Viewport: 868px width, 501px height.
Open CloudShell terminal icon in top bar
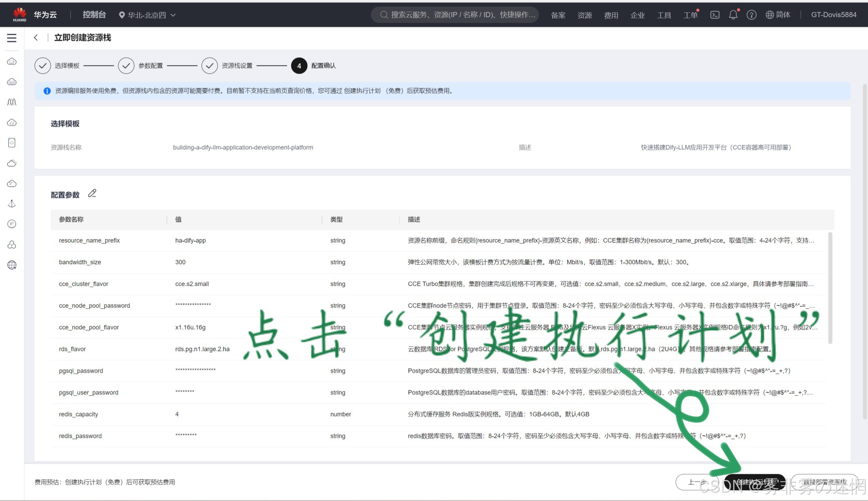pyautogui.click(x=715, y=15)
